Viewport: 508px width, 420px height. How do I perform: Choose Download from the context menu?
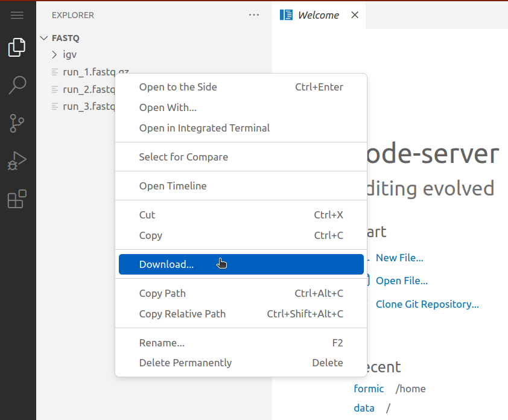pyautogui.click(x=167, y=264)
